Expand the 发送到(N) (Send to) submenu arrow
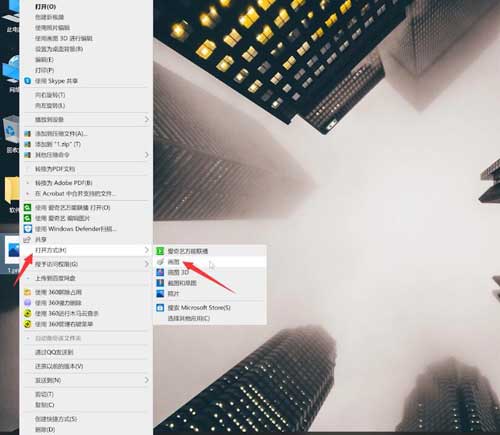This screenshot has height=435, width=500. (x=147, y=380)
